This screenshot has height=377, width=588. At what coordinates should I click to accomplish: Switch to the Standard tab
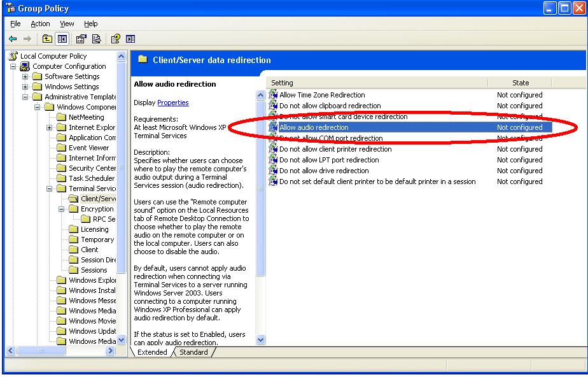(x=193, y=352)
